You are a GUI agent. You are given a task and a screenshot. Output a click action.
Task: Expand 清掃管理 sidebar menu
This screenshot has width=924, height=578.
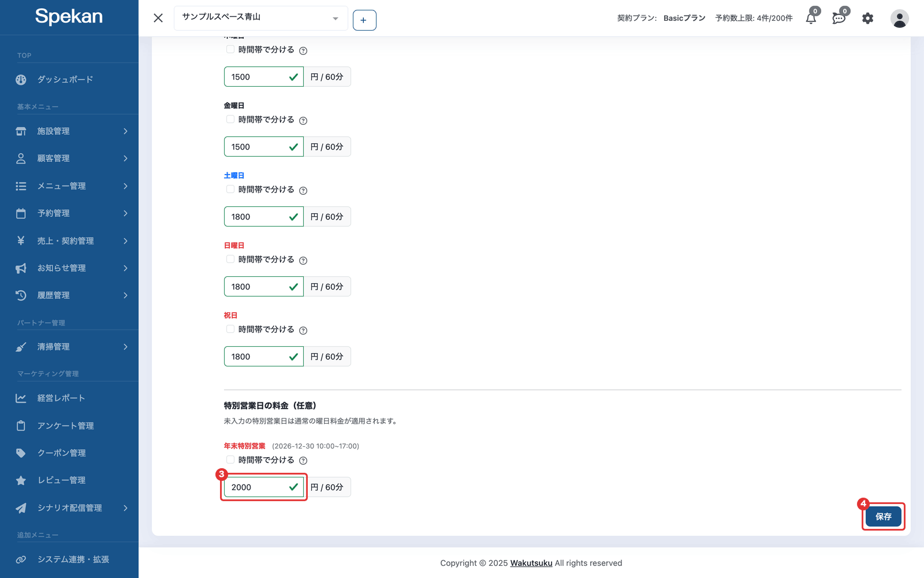[69, 347]
